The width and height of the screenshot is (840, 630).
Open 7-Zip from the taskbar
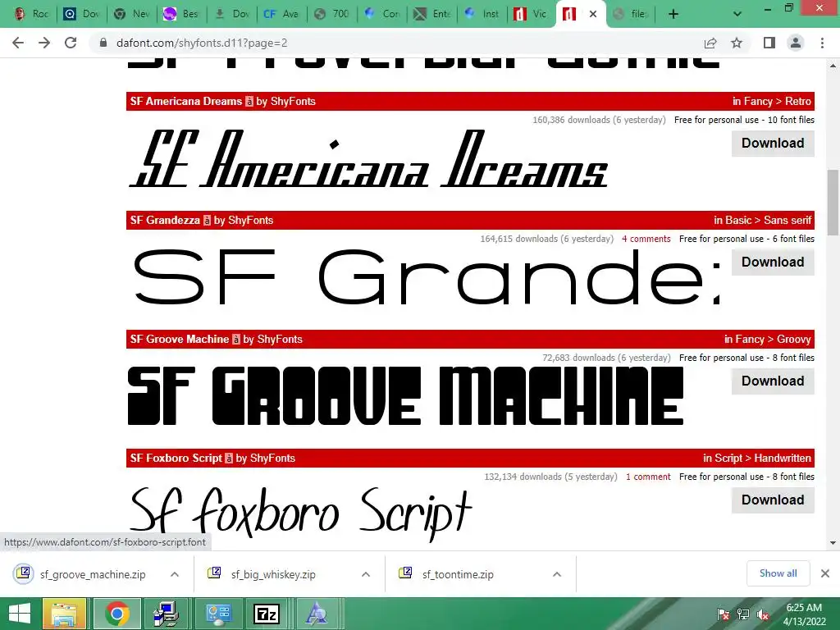[x=267, y=614]
